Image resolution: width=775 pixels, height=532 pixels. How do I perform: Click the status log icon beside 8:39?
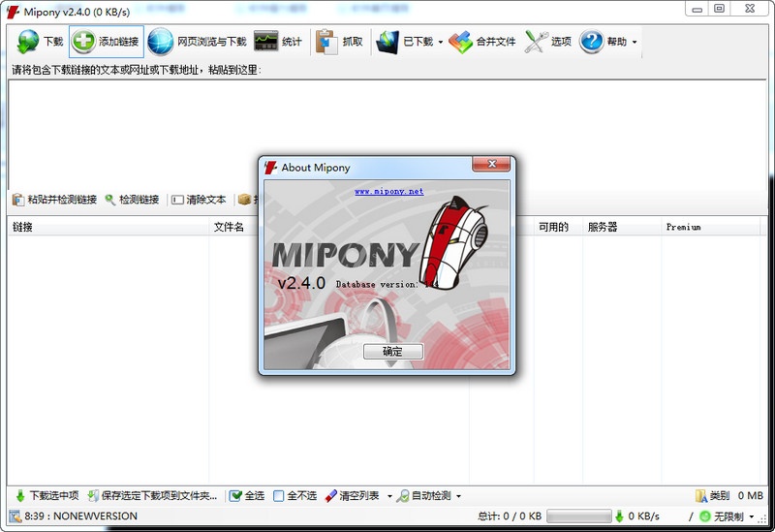(15, 516)
